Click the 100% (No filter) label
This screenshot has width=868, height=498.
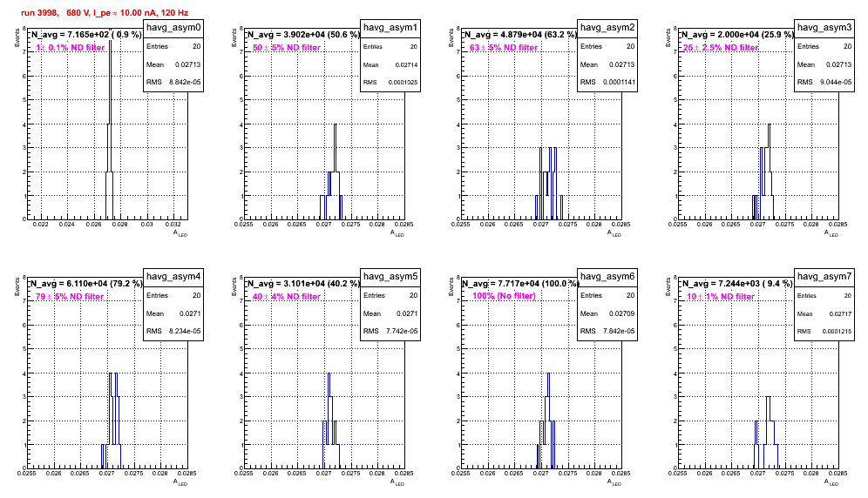point(505,296)
